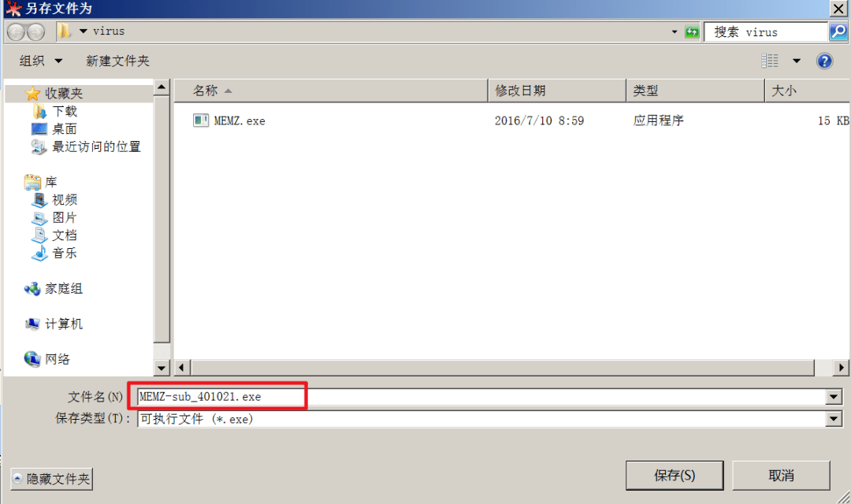Toggle Hide Folders (隐藏文件夹)
Image resolution: width=851 pixels, height=504 pixels.
click(51, 479)
